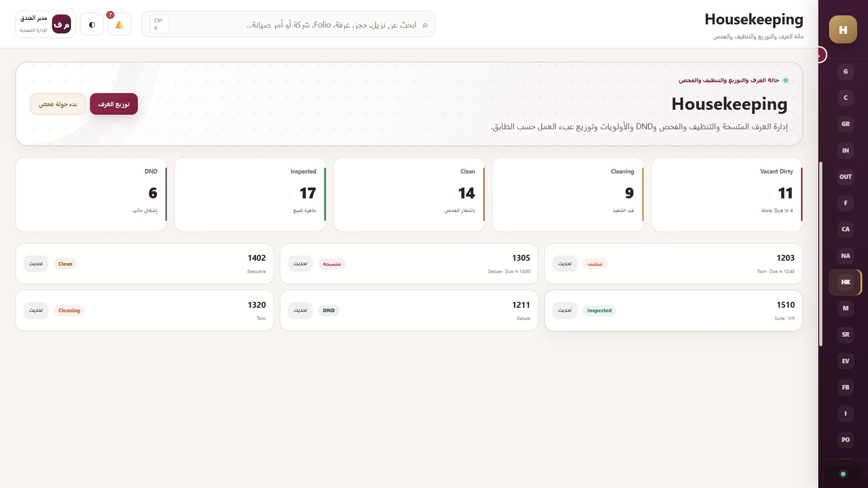Click the H hotel logo

tap(843, 29)
